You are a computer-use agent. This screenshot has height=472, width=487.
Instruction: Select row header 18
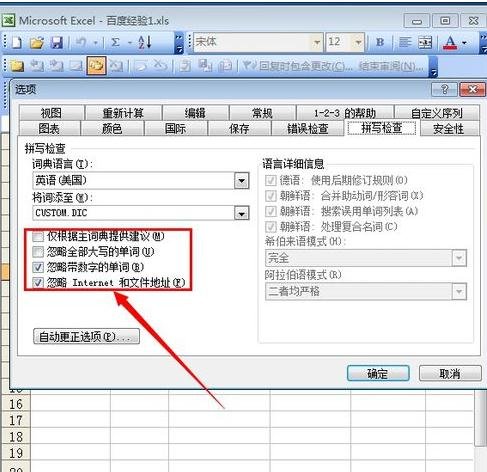point(15,437)
